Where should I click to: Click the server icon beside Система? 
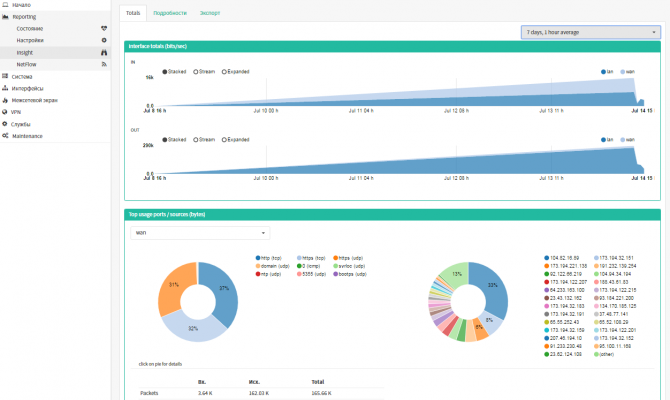tap(5, 76)
